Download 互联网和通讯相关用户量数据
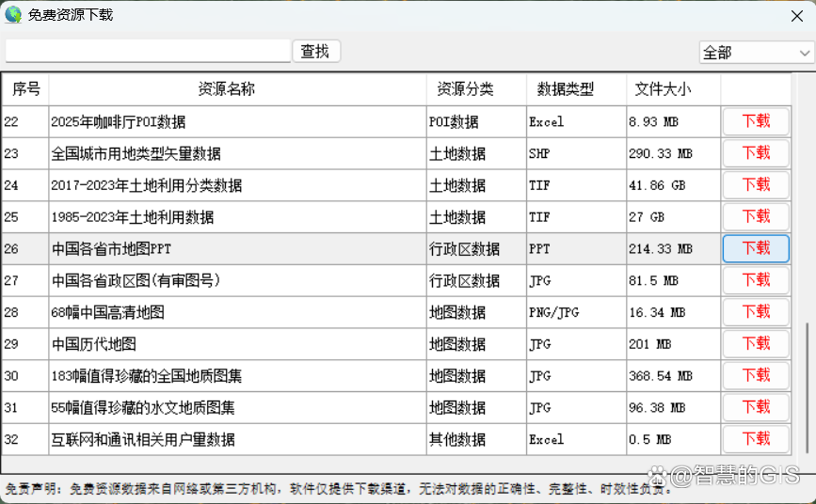 pyautogui.click(x=756, y=439)
